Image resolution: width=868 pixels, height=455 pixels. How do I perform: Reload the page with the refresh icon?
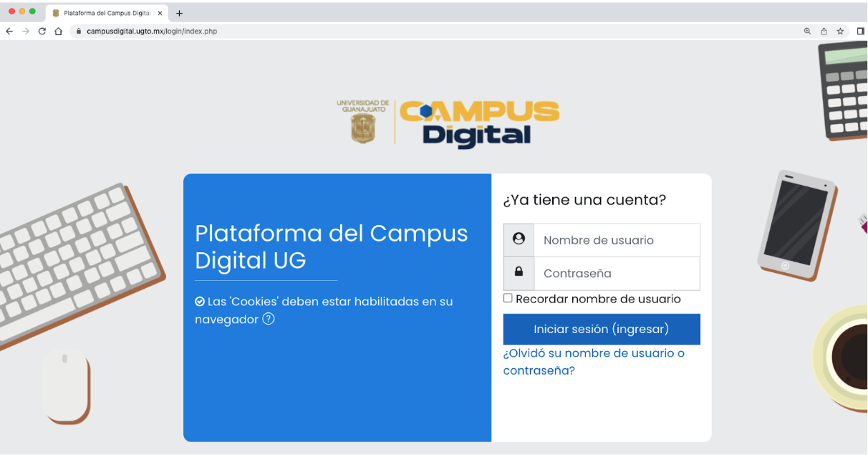click(x=42, y=31)
